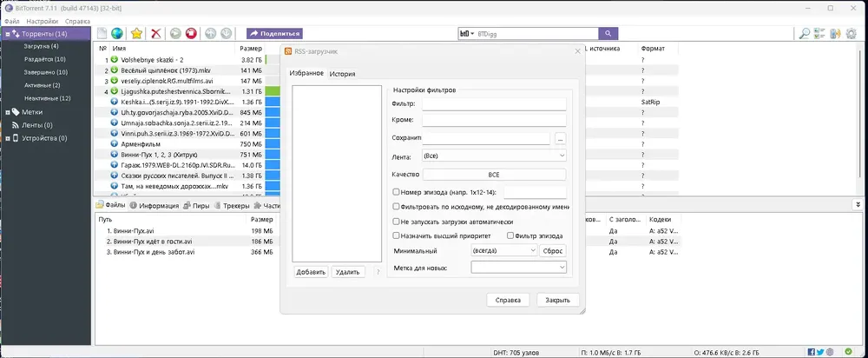The image size is (868, 358).
Task: Click the Справка button in dialog
Action: tap(508, 300)
